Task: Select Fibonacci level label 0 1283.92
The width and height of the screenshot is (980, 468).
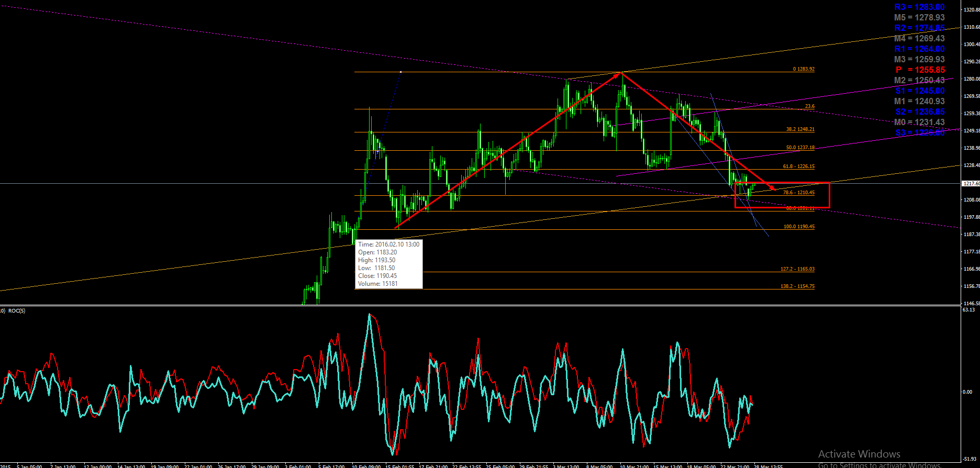Action: pos(804,69)
